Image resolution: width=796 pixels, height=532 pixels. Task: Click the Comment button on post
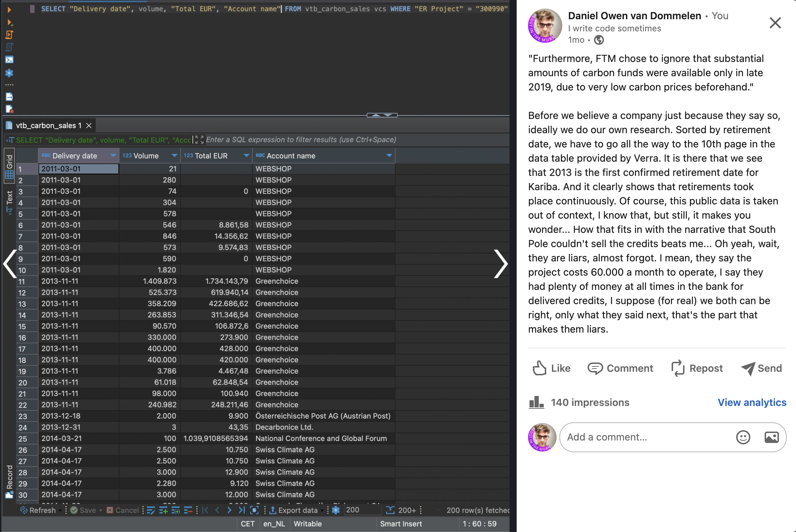620,368
